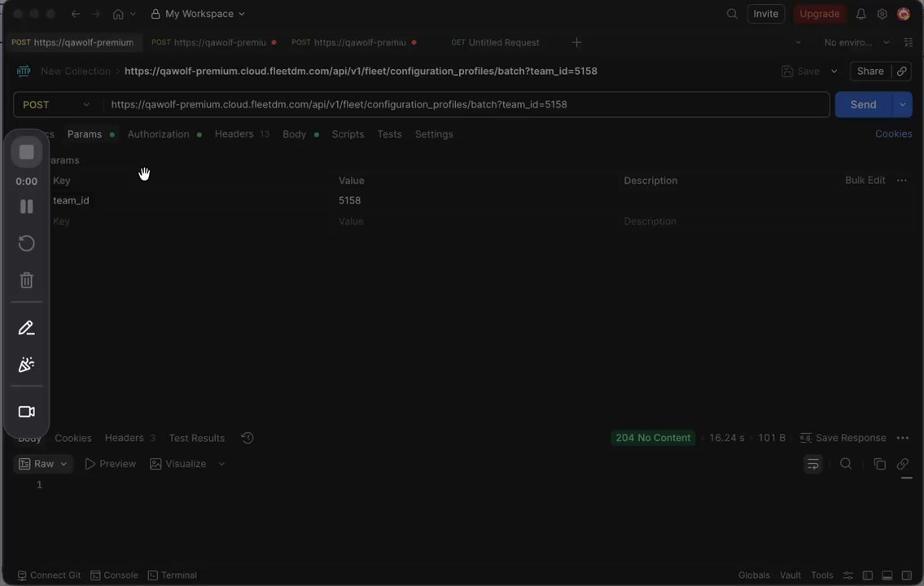Expand the Home dropdown chevron
Viewport: 924px width, 586px height.
point(133,14)
